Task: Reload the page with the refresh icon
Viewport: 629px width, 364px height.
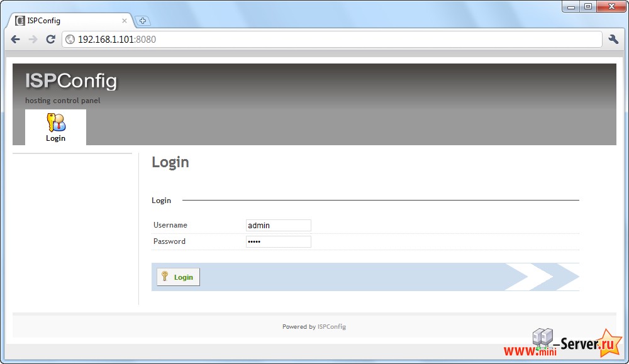Action: pyautogui.click(x=50, y=39)
